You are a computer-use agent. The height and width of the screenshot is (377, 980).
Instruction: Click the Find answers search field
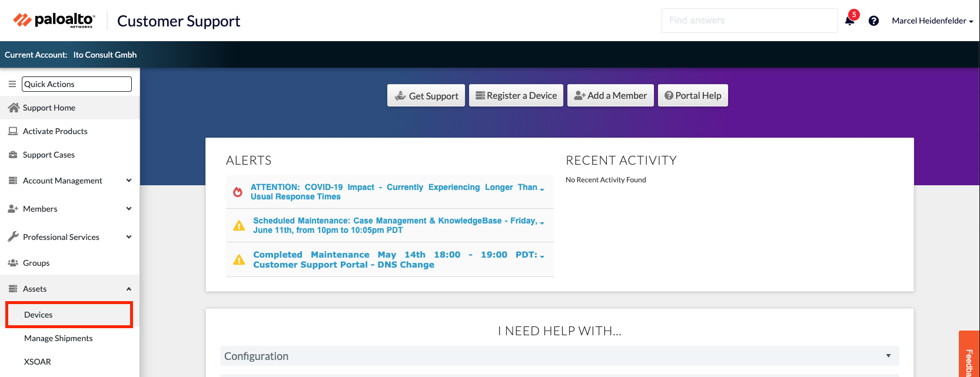coord(749,21)
